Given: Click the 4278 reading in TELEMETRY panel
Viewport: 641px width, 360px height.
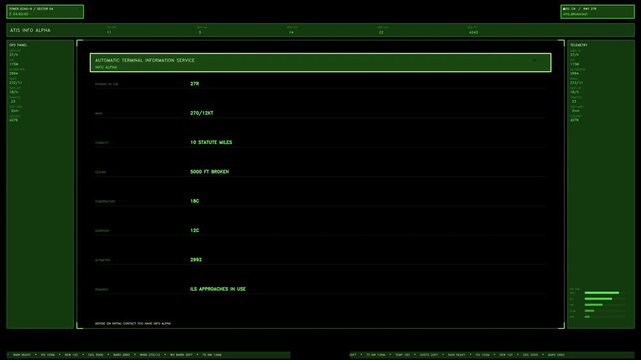Looking at the screenshot, I should pyautogui.click(x=574, y=120).
